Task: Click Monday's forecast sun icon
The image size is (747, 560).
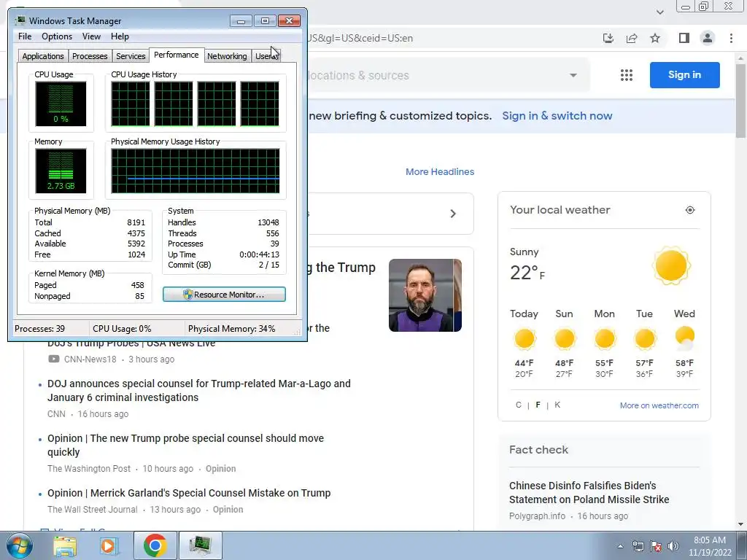Action: (x=605, y=339)
